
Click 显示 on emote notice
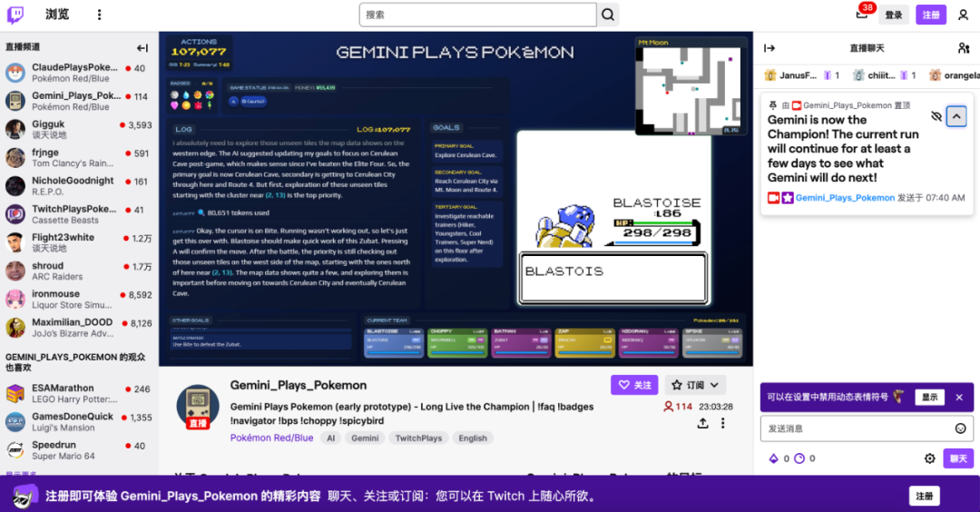[929, 397]
